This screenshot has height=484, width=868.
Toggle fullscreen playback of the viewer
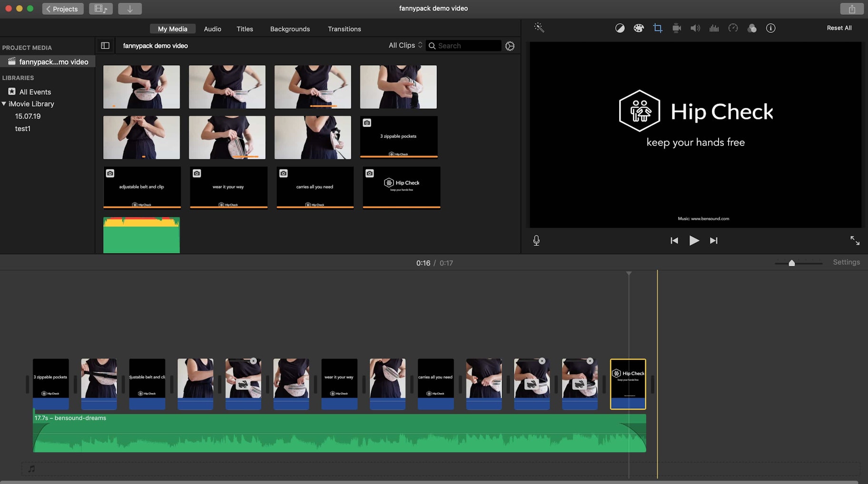(x=855, y=241)
